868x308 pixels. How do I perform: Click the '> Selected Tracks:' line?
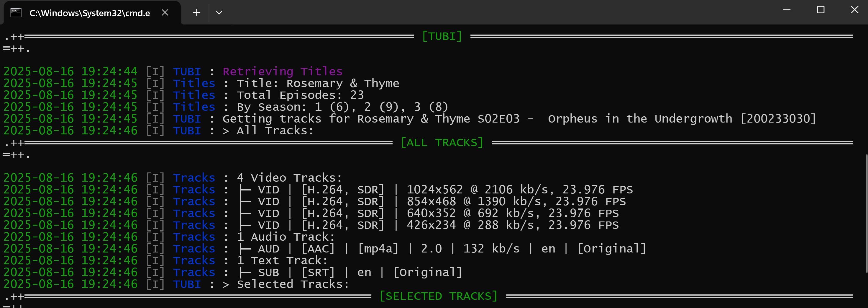pos(286,284)
